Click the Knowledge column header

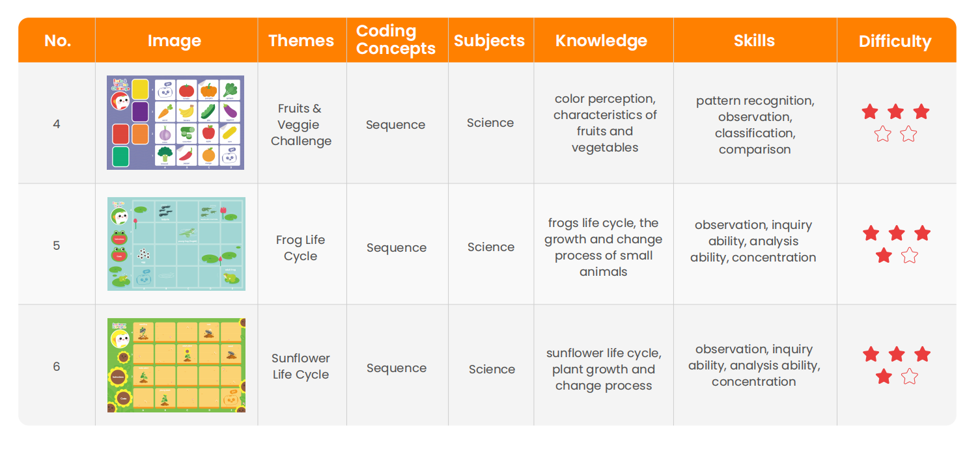[x=602, y=40]
